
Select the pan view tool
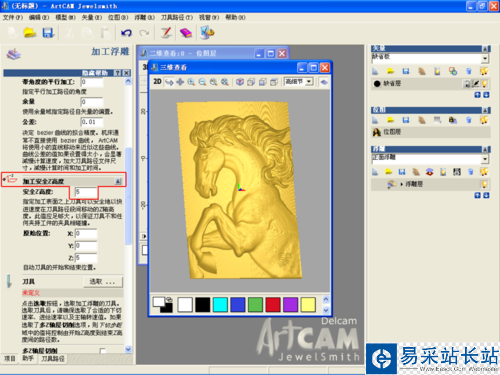[x=180, y=82]
